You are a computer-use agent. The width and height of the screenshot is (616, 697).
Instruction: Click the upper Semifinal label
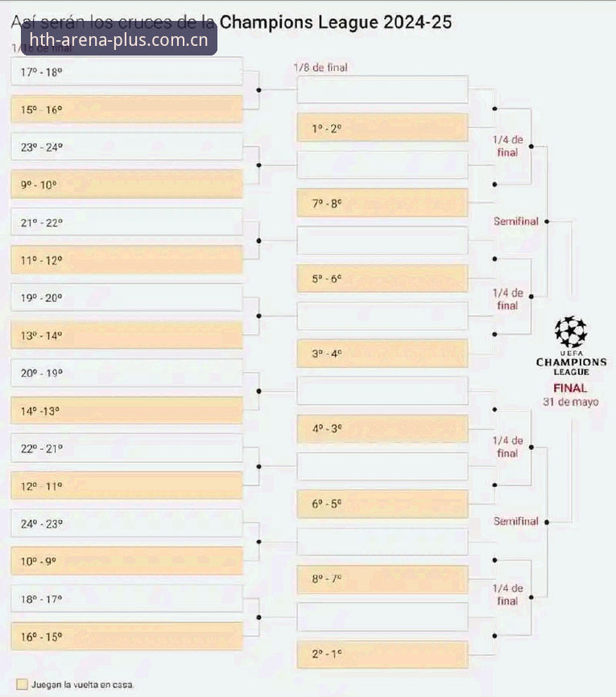(516, 221)
